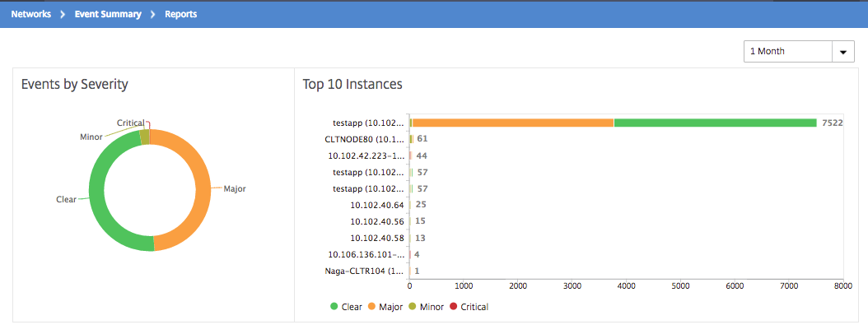Click the 8000 x-axis tick label
Viewport: 868px width, 334px height.
pyautogui.click(x=842, y=286)
